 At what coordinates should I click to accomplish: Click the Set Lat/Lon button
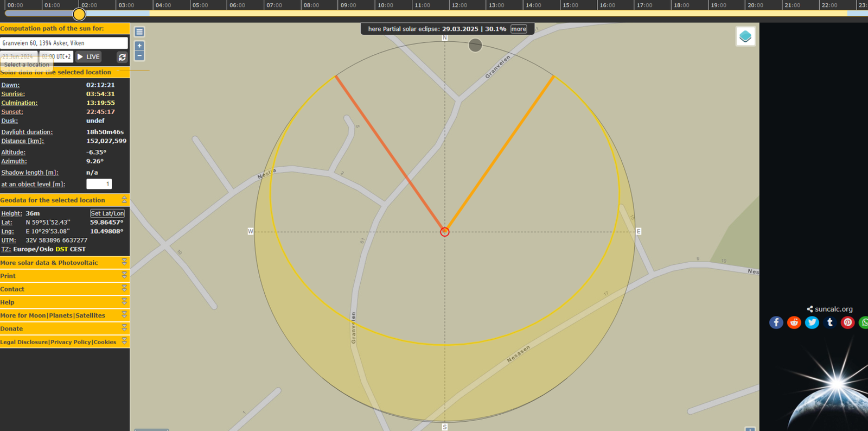click(x=107, y=213)
